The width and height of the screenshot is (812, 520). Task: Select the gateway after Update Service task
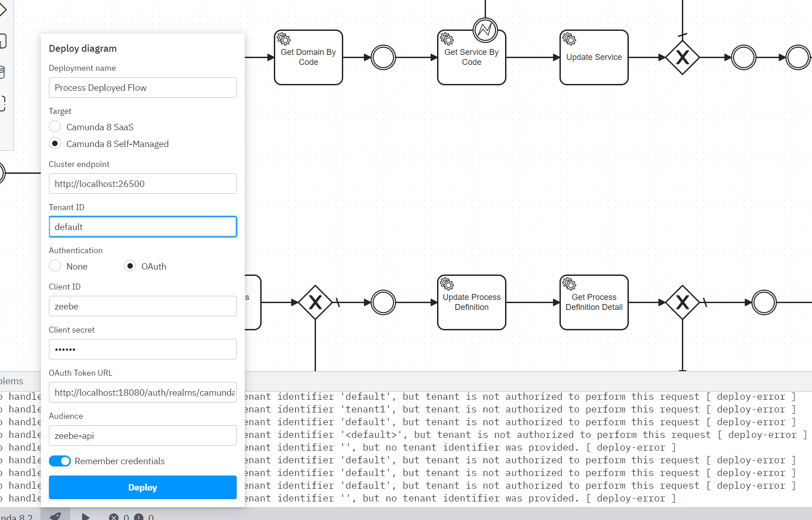click(x=682, y=58)
